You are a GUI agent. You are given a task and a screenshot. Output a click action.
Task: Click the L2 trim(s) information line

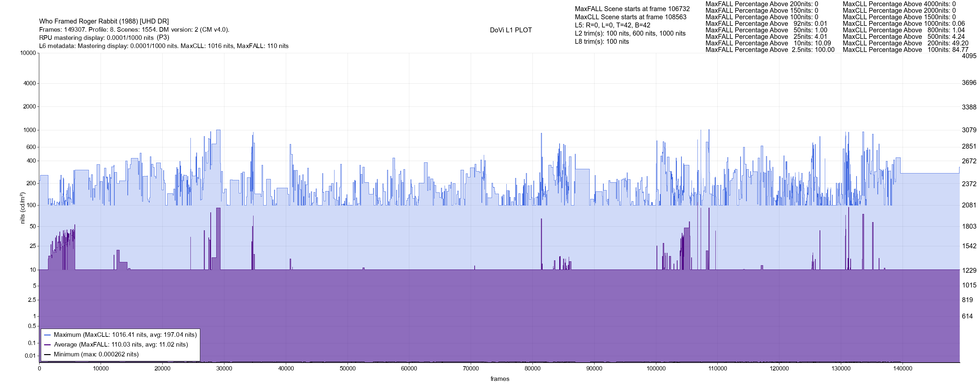point(630,34)
